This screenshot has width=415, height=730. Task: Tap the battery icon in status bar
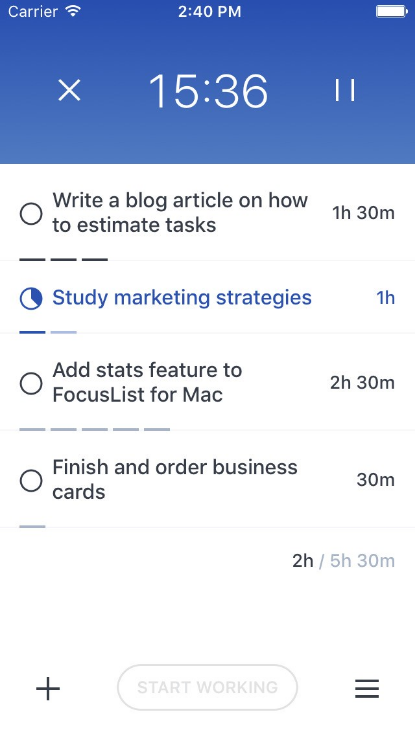click(392, 12)
